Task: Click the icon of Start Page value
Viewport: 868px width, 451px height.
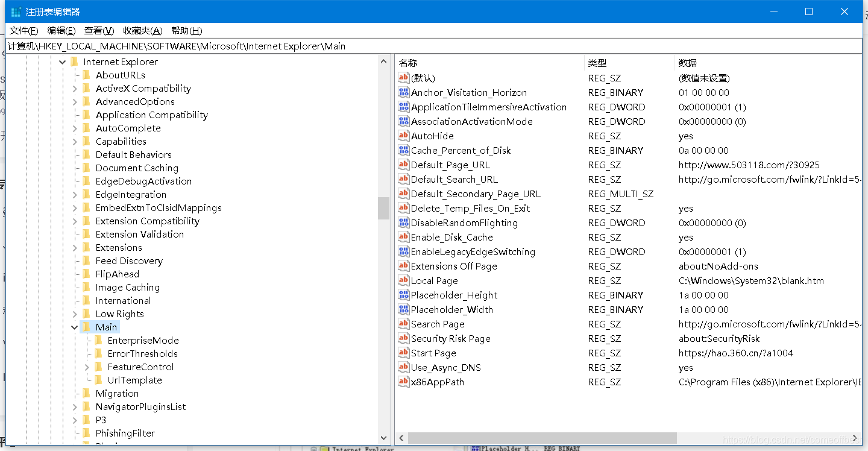Action: [x=404, y=353]
